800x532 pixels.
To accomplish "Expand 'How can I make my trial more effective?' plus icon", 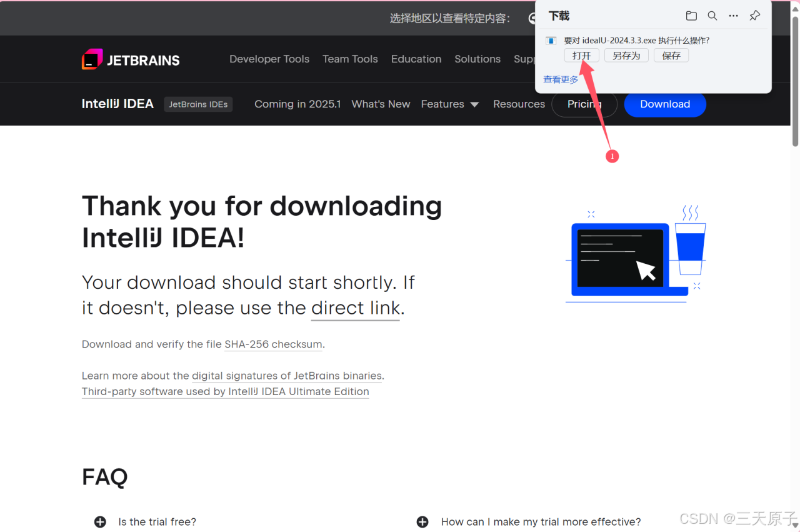I will pyautogui.click(x=422, y=521).
